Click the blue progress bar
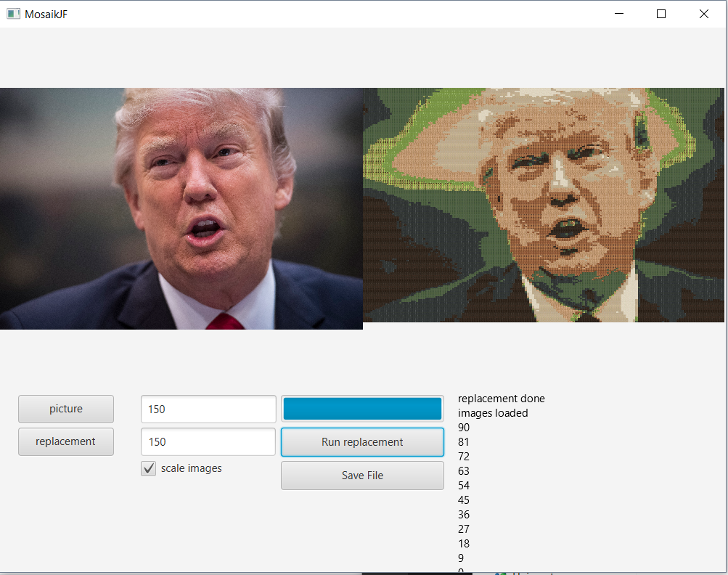Viewport: 728px width, 575px height. [362, 409]
